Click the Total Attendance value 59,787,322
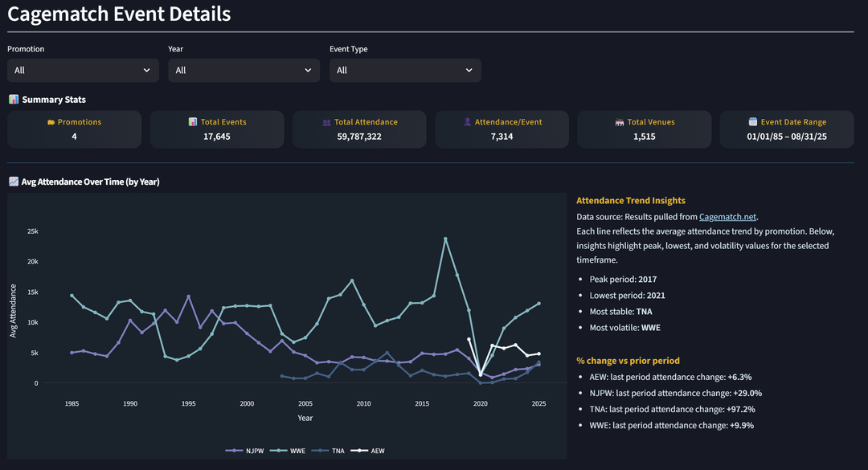868x470 pixels. coord(359,137)
